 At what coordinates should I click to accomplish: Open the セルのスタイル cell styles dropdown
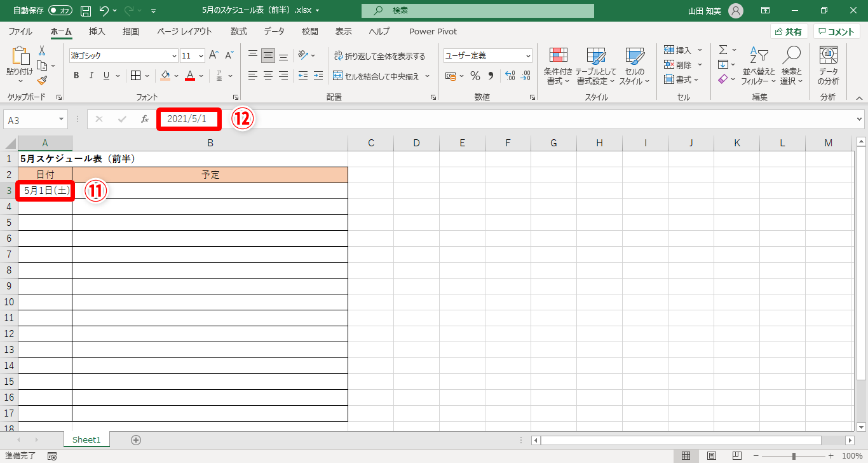click(x=635, y=66)
